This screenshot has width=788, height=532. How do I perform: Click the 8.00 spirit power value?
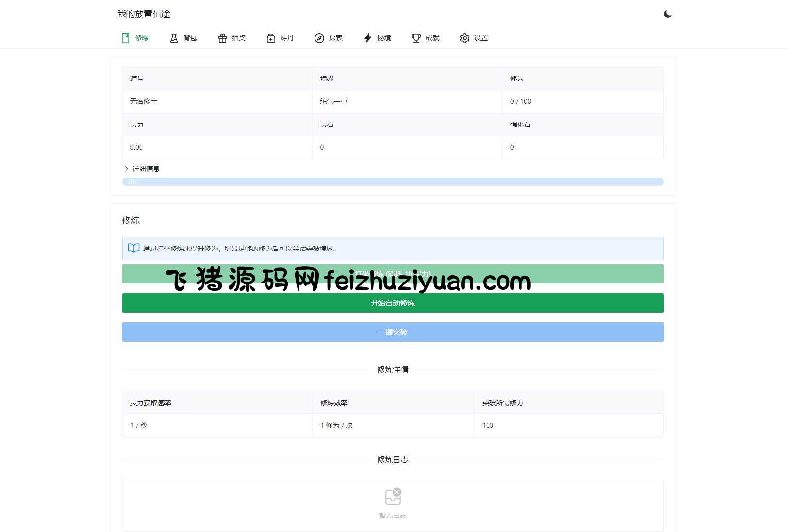[x=136, y=147]
